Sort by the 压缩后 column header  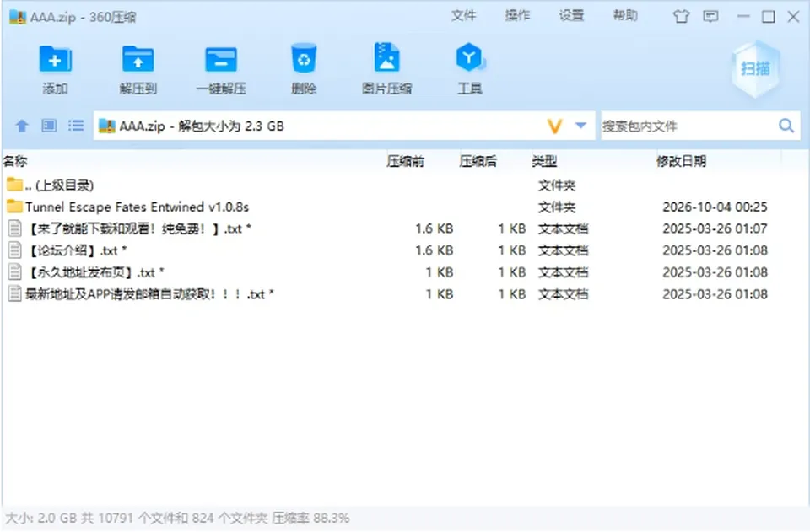coord(478,162)
